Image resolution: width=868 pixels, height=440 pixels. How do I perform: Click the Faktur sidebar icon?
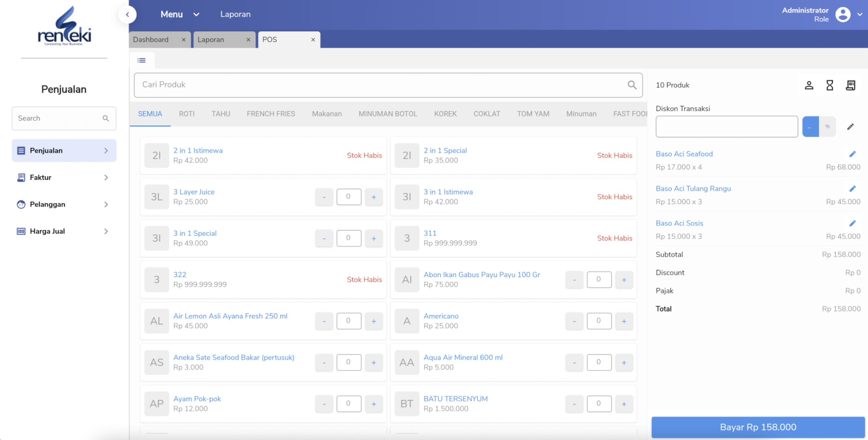21,177
